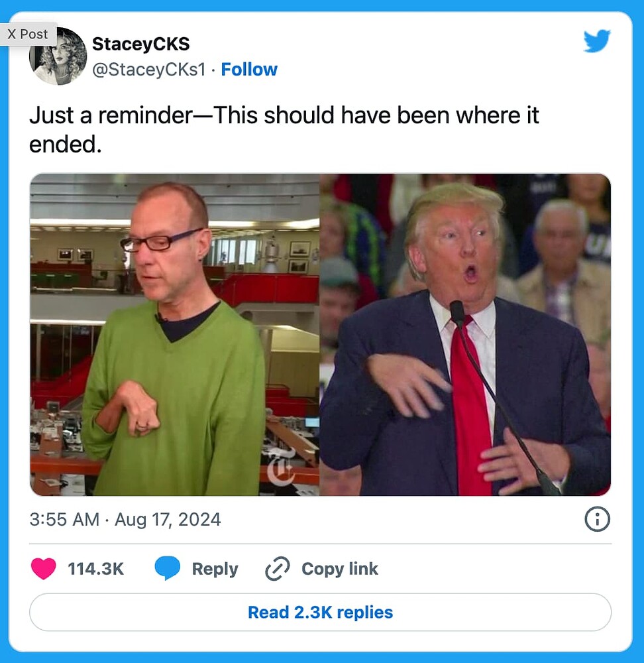Click the 3:55 AM Aug 17, 2024 timestamp
Image resolution: width=644 pixels, height=663 pixels.
pyautogui.click(x=125, y=519)
